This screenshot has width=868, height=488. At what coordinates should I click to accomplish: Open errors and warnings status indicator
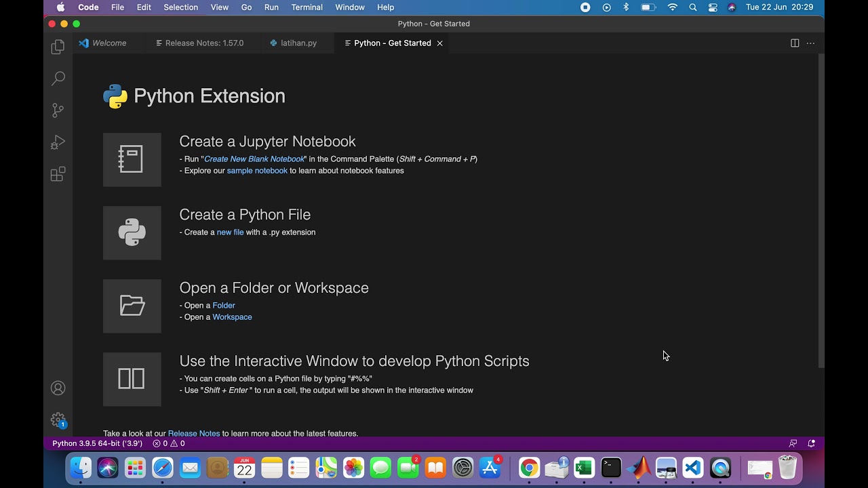169,443
